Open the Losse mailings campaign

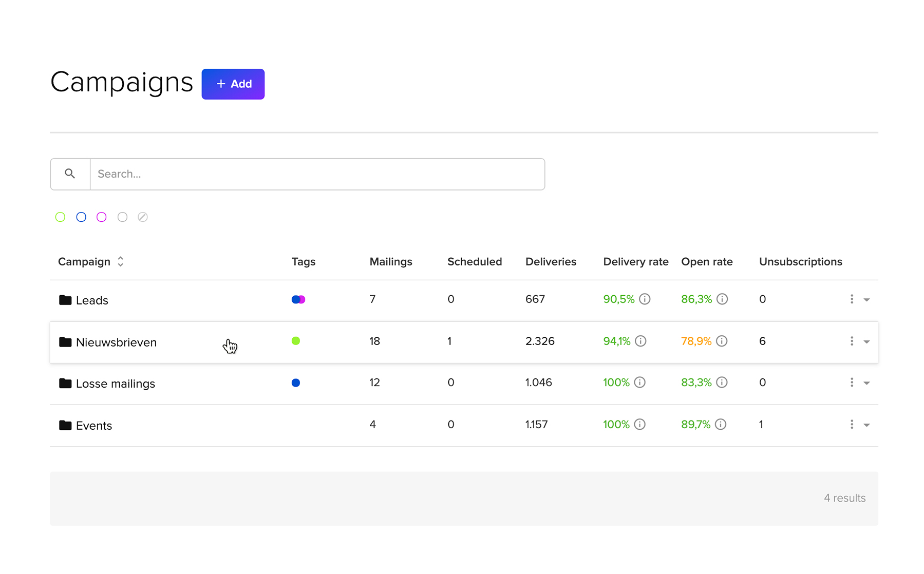point(116,384)
